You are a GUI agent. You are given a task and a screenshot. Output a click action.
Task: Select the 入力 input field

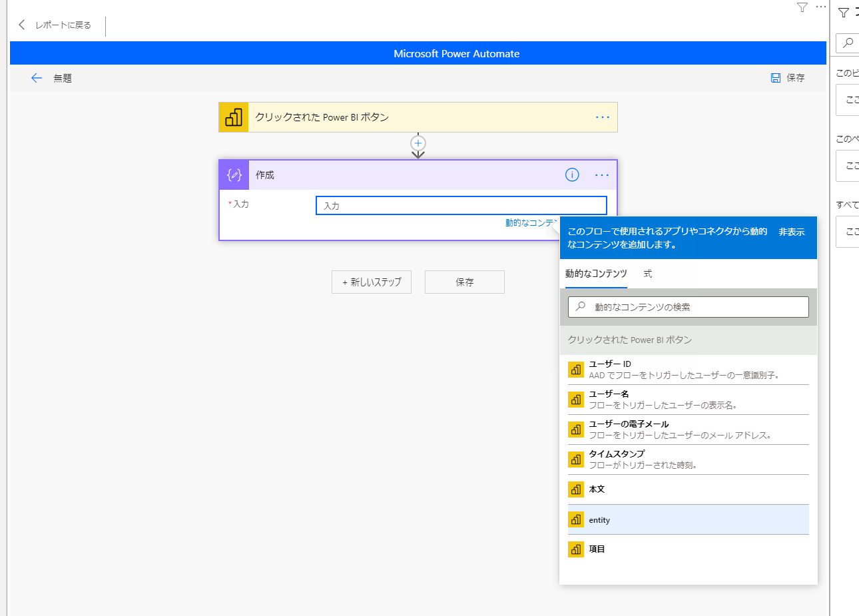pos(461,205)
